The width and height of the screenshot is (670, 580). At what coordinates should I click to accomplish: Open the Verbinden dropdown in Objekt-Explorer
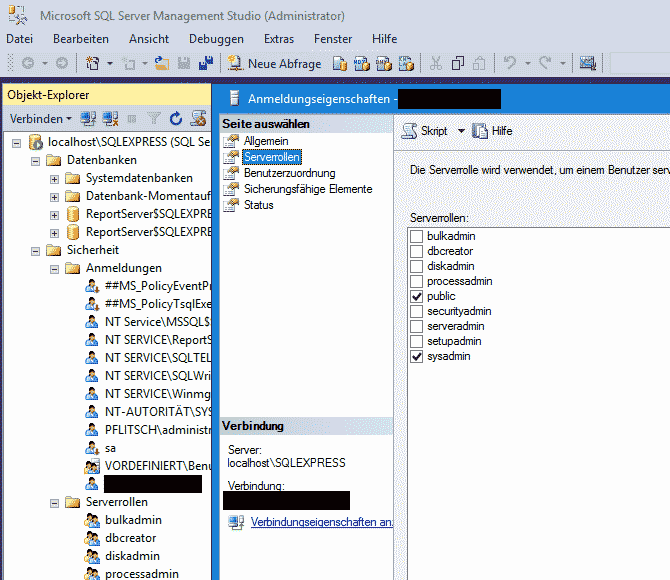41,119
